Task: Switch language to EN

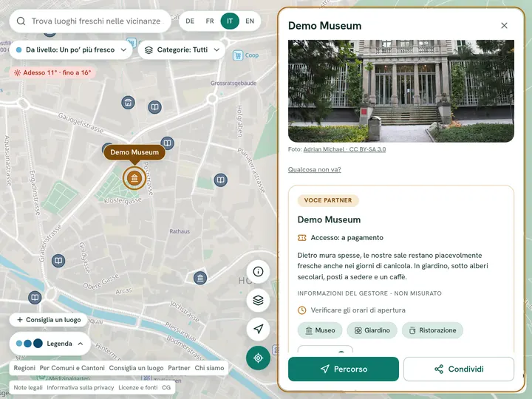Action: click(250, 21)
